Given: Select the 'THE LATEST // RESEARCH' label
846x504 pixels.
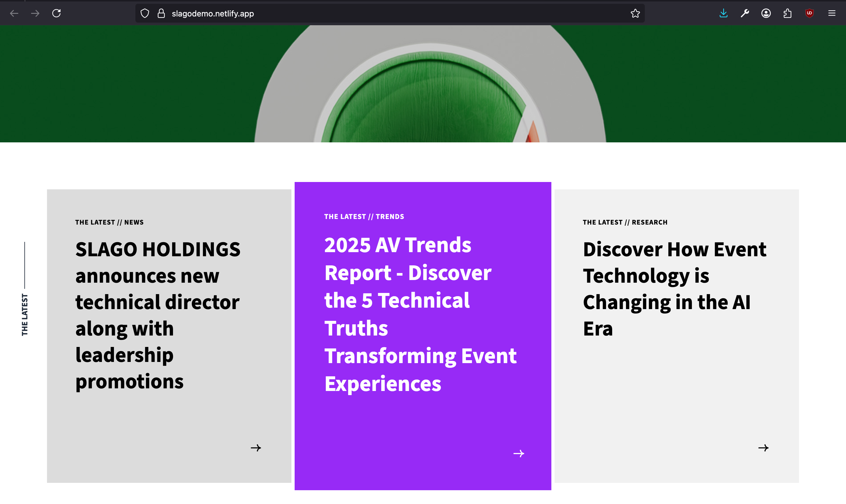Looking at the screenshot, I should pyautogui.click(x=625, y=222).
